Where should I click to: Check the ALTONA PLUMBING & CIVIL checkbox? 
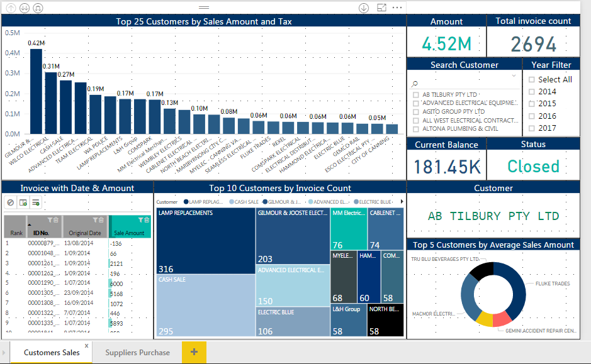(x=416, y=129)
